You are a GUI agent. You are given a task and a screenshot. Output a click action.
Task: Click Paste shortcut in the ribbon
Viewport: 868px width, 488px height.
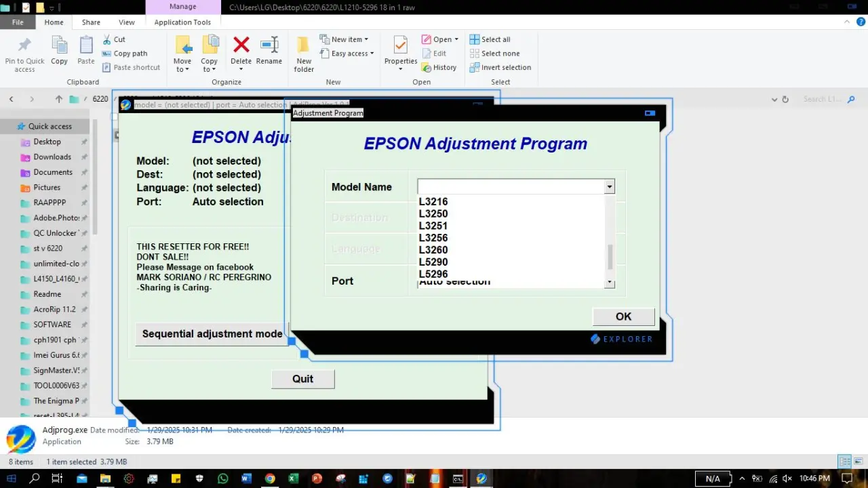(132, 67)
